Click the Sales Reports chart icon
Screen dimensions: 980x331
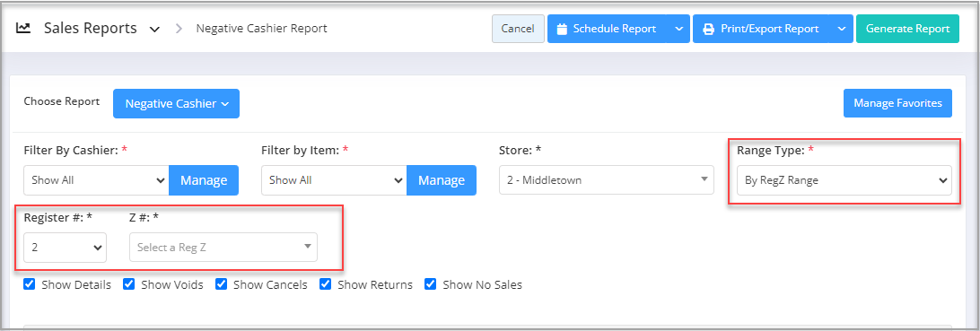click(23, 28)
